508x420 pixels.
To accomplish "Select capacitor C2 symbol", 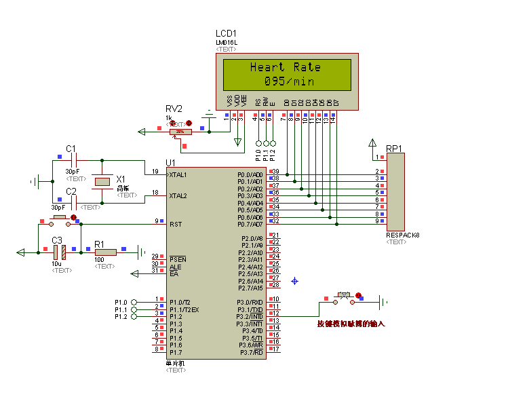I will (x=74, y=203).
